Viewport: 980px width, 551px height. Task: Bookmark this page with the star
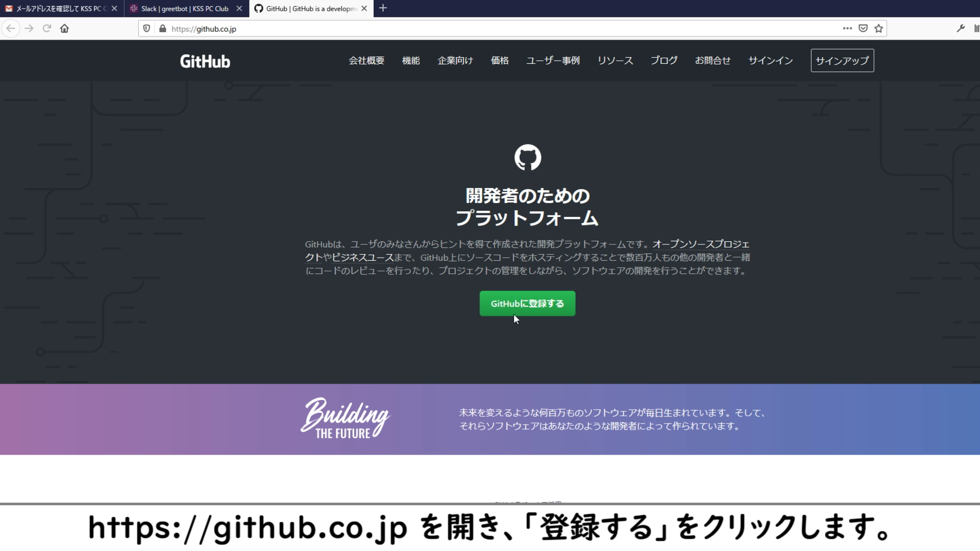coord(878,29)
